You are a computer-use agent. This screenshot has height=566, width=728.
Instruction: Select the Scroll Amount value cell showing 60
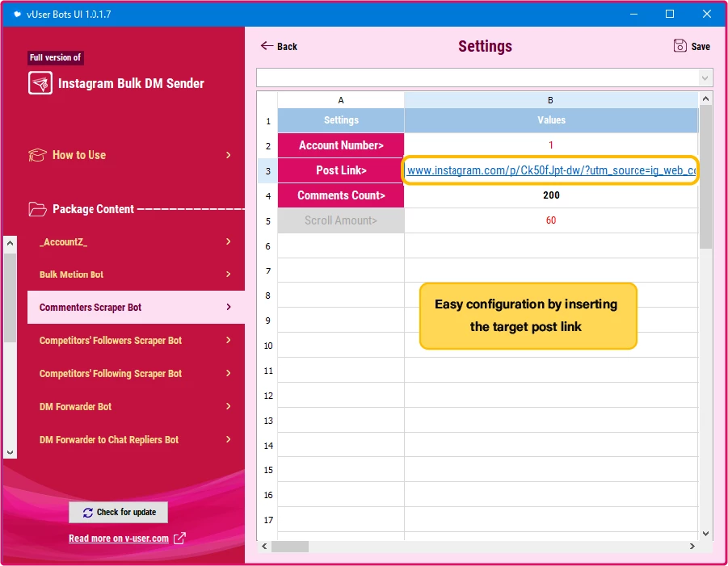pyautogui.click(x=550, y=220)
